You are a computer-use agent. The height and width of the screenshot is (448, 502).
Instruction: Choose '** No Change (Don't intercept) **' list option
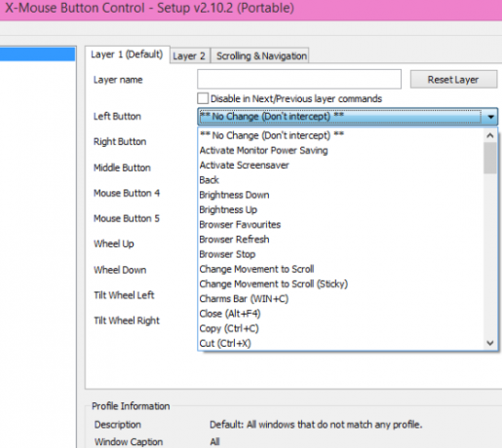pos(341,135)
